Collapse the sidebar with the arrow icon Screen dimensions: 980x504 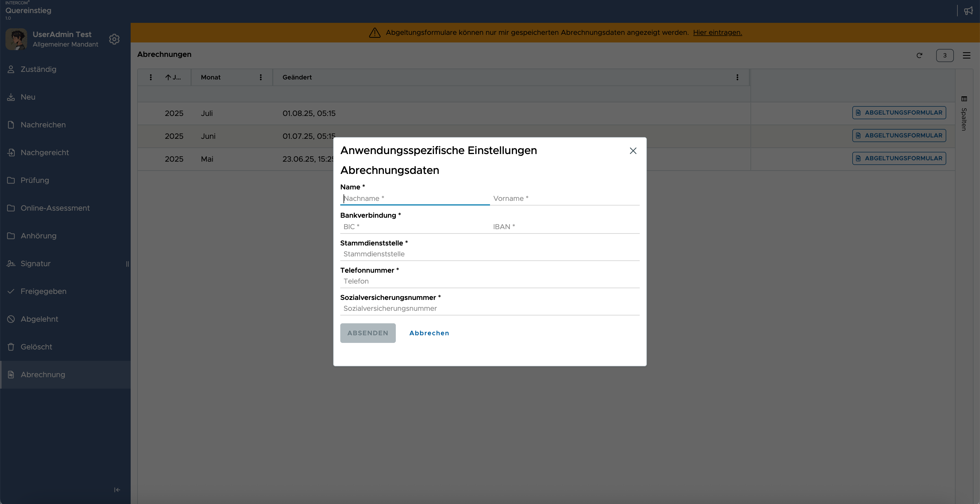point(117,490)
